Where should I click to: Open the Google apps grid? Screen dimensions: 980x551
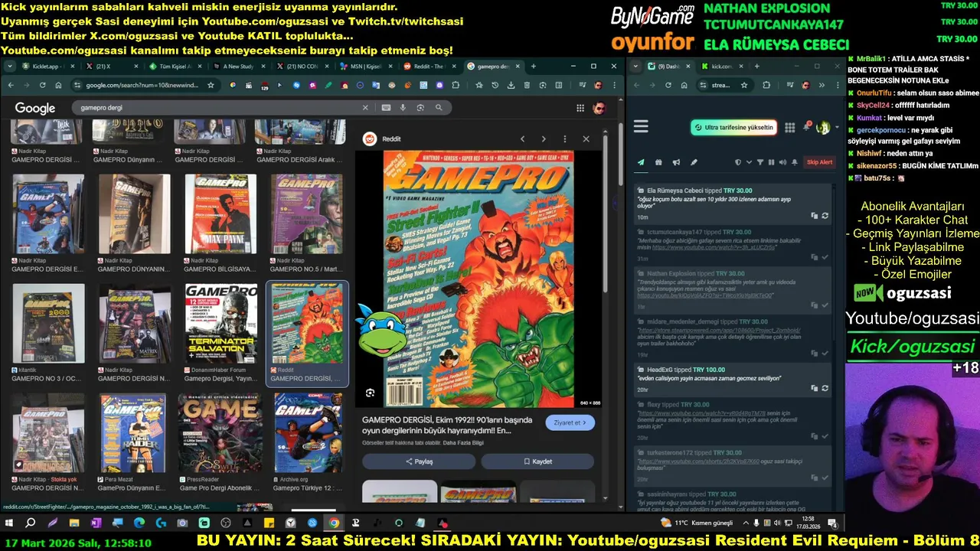coord(580,108)
